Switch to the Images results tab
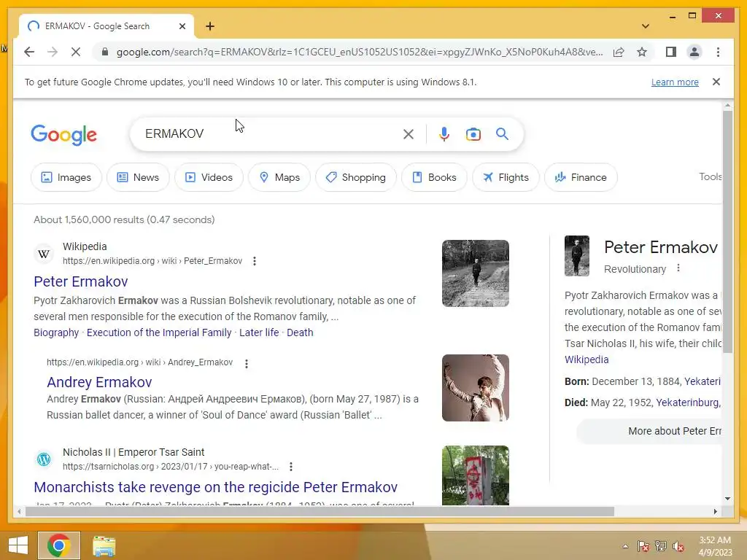 (x=66, y=177)
